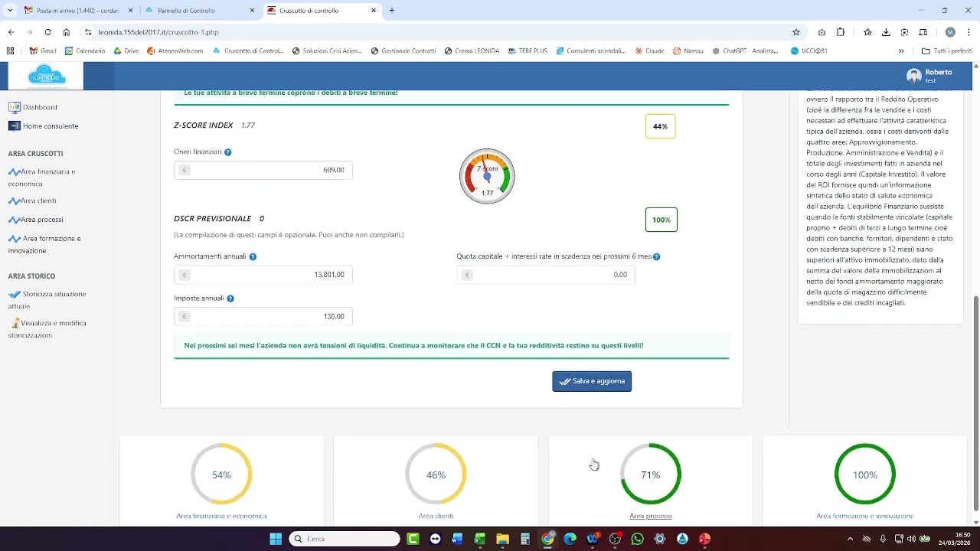Viewport: 980px width, 551px height.
Task: Click the Oneri finanziari input field
Action: [268, 170]
